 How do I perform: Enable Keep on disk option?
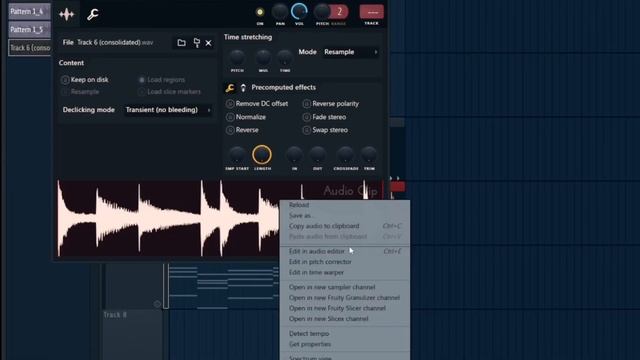(x=85, y=80)
